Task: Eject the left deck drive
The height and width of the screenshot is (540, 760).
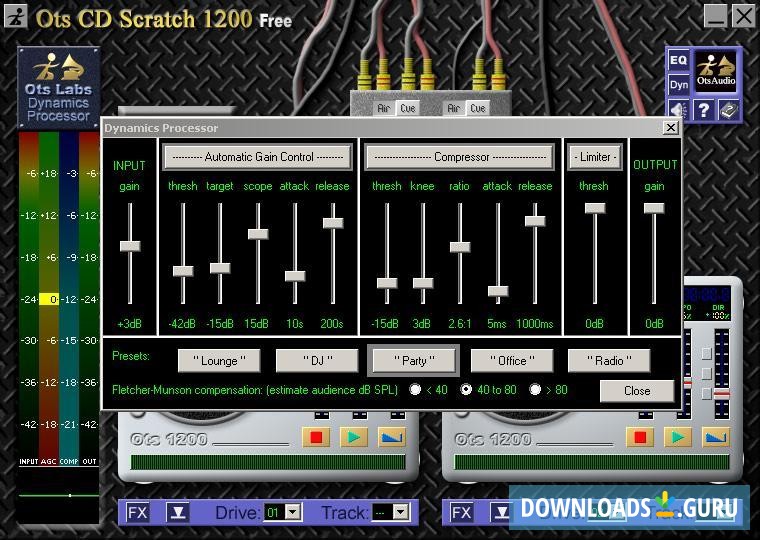Action: point(178,512)
